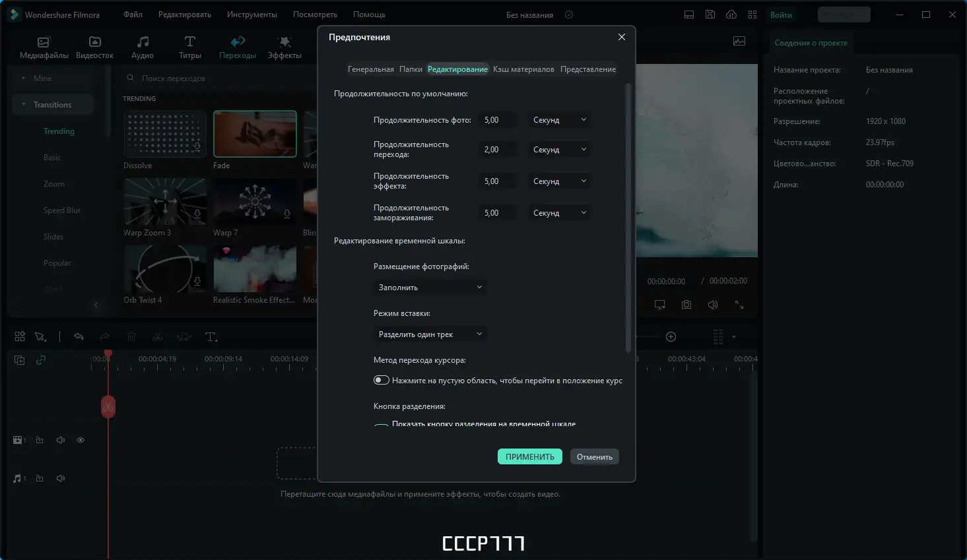The height and width of the screenshot is (560, 967).
Task: Click the add track icon beside the ruler
Action: pyautogui.click(x=20, y=360)
